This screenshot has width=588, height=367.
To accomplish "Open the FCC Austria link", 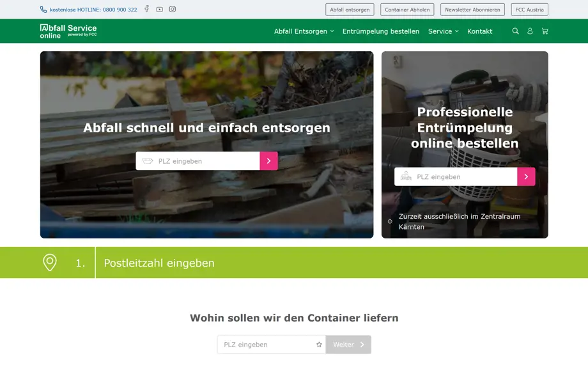I will point(529,10).
